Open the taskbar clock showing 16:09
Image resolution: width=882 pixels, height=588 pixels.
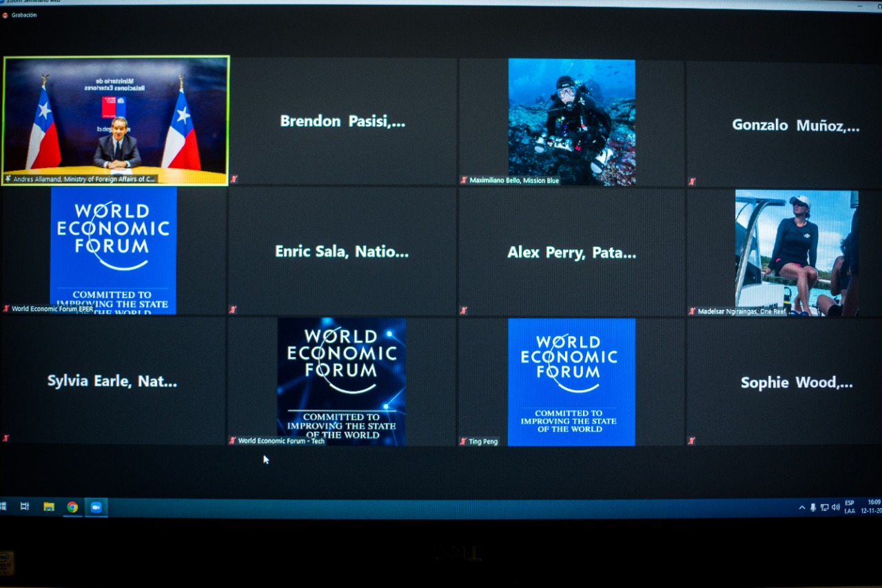point(872,507)
